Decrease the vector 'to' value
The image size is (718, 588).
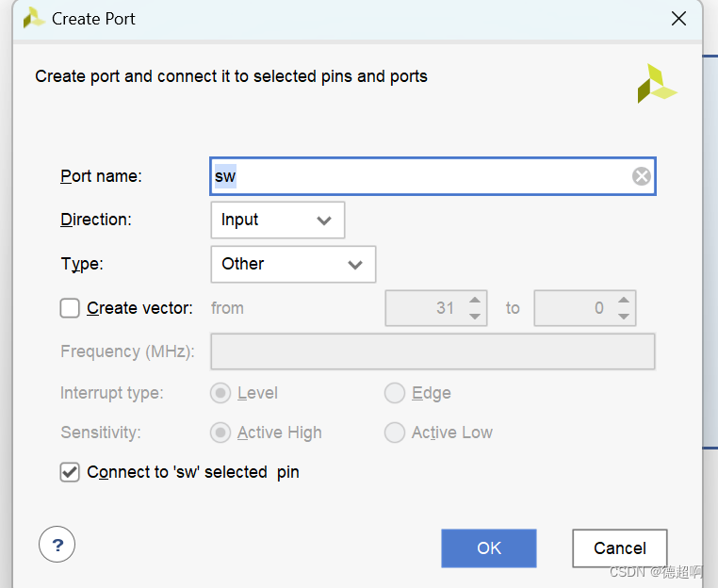[x=623, y=317]
